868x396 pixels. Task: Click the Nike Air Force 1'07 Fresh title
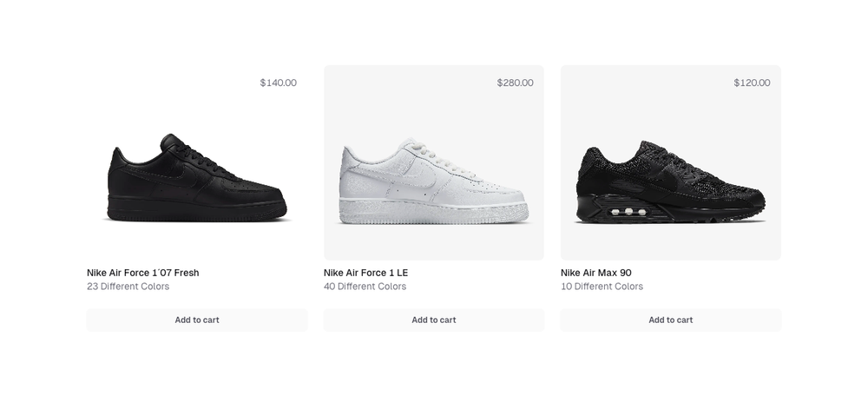(143, 273)
